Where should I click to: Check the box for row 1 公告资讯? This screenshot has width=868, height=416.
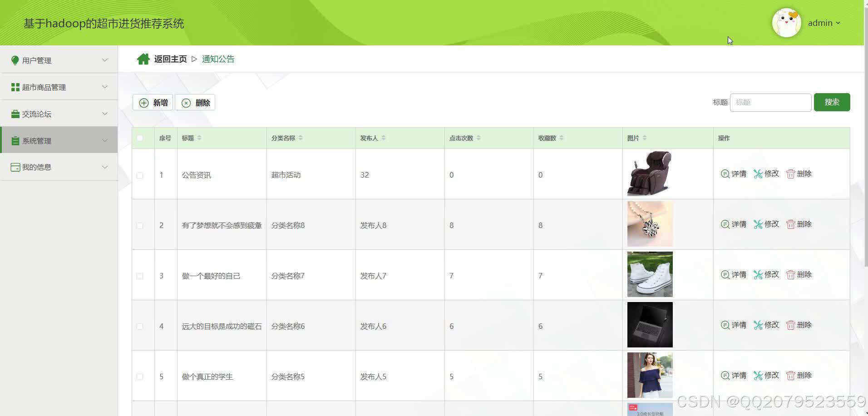tap(140, 175)
